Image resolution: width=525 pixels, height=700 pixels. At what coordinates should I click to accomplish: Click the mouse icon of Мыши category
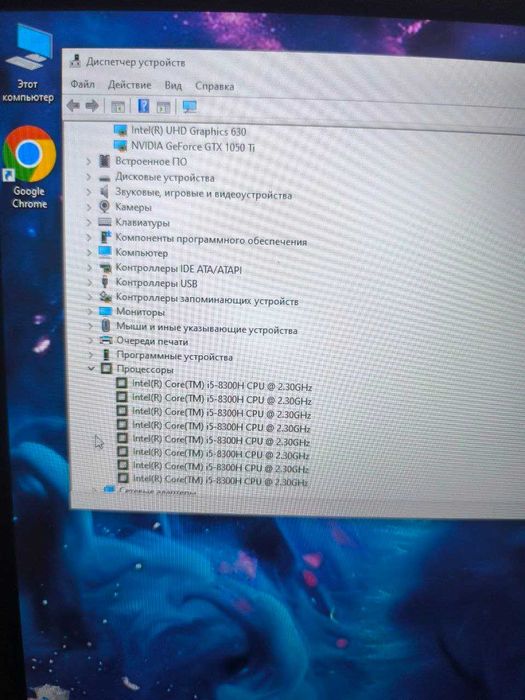click(106, 325)
